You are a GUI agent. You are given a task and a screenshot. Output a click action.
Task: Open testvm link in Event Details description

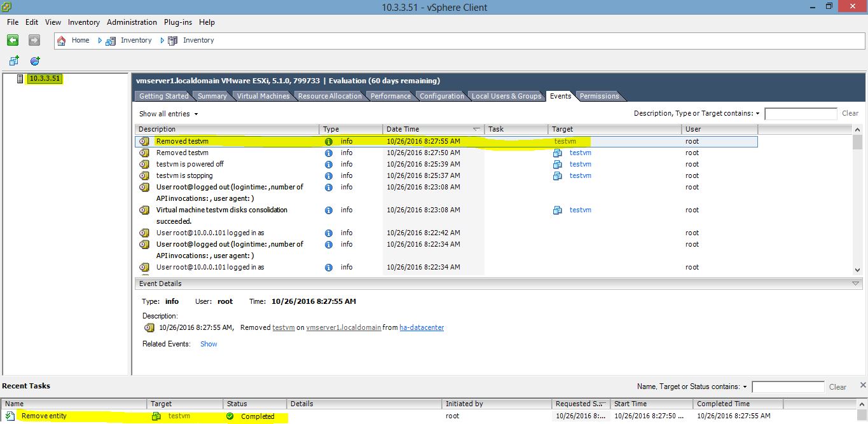pos(284,327)
